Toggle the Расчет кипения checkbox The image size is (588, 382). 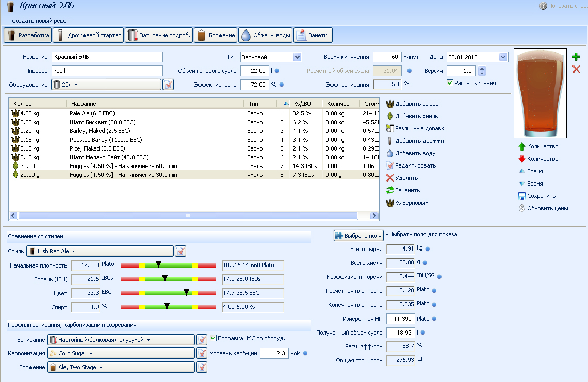450,83
